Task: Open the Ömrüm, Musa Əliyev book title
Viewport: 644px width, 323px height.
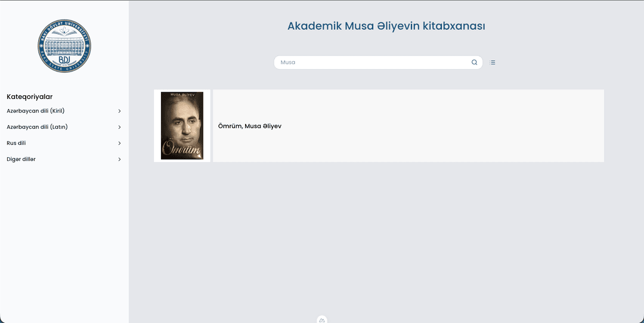Action: click(x=250, y=126)
